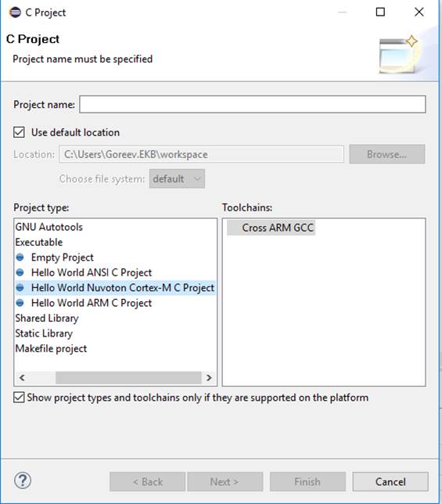
Task: Collapse the Executable project type group
Action: 39,242
